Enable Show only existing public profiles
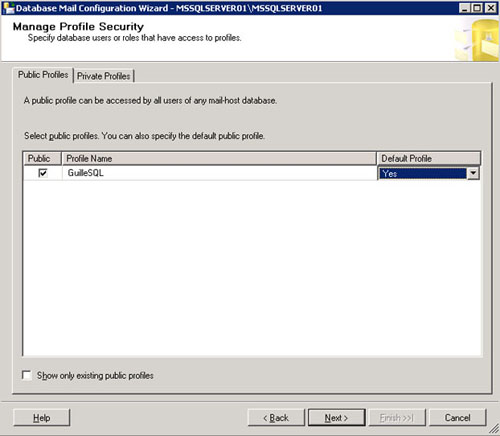Viewport: 500px width, 436px height. [27, 375]
